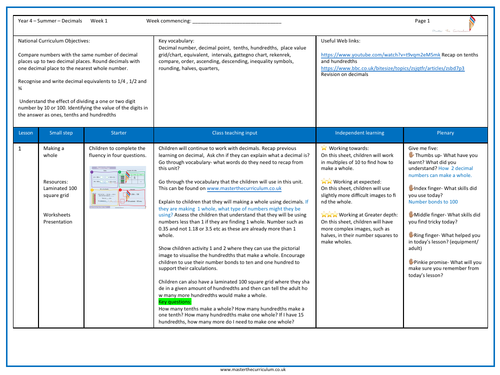
Task: Click the Useful Web links heading
Action: click(x=340, y=41)
